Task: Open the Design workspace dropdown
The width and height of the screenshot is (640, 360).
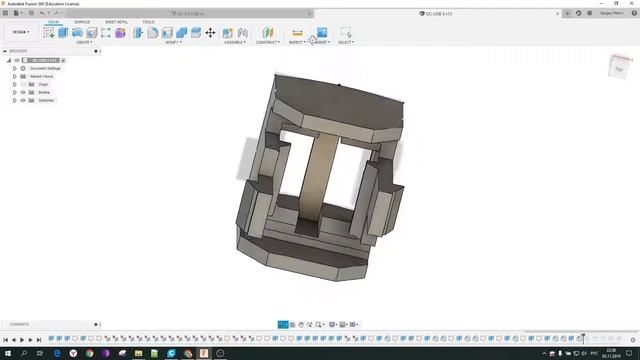Action: [21, 32]
